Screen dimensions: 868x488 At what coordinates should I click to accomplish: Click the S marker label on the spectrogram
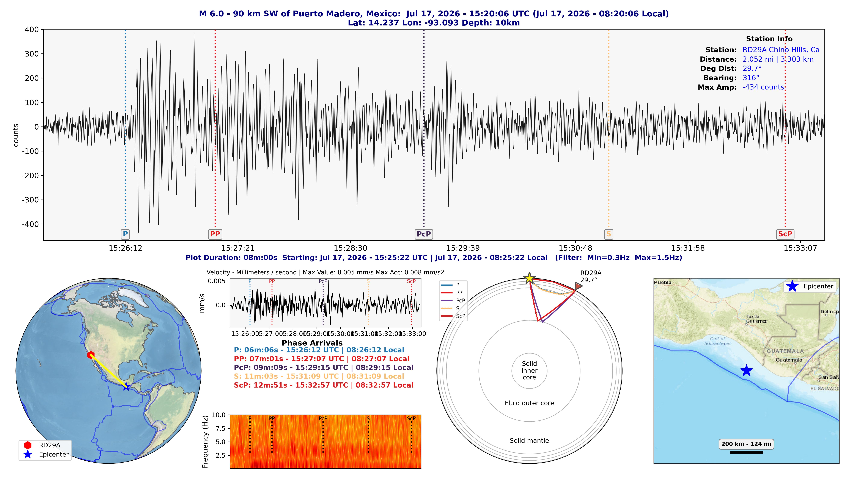(368, 418)
